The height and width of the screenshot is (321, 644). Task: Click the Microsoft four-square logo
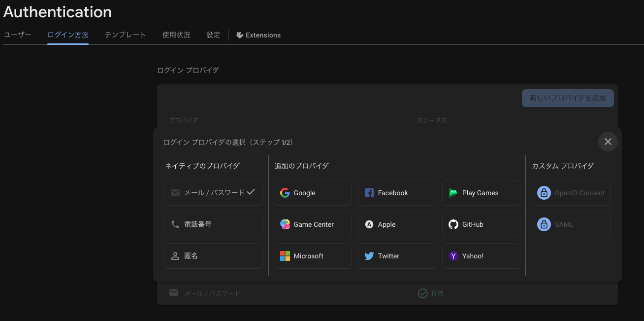[x=285, y=256]
